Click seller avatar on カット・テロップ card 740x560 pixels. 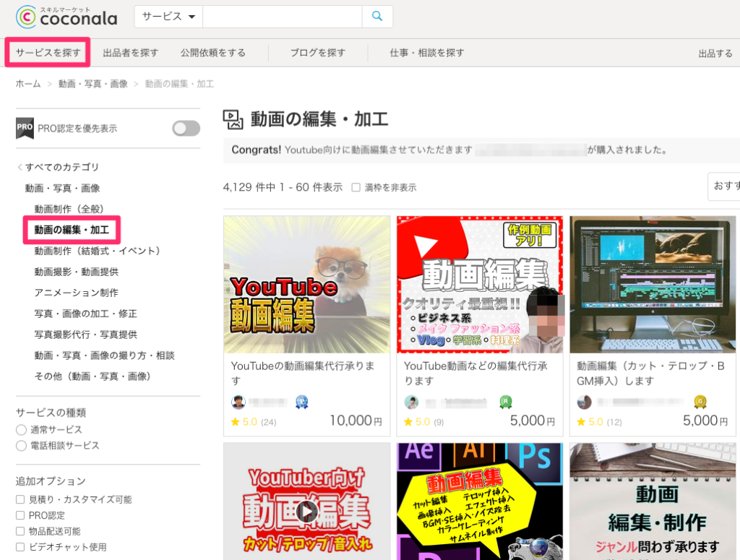tap(584, 402)
